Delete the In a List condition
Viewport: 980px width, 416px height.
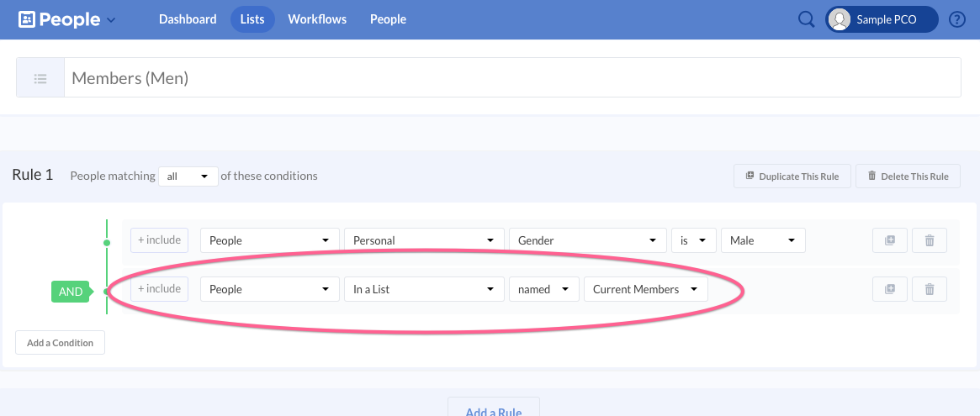[x=930, y=289]
